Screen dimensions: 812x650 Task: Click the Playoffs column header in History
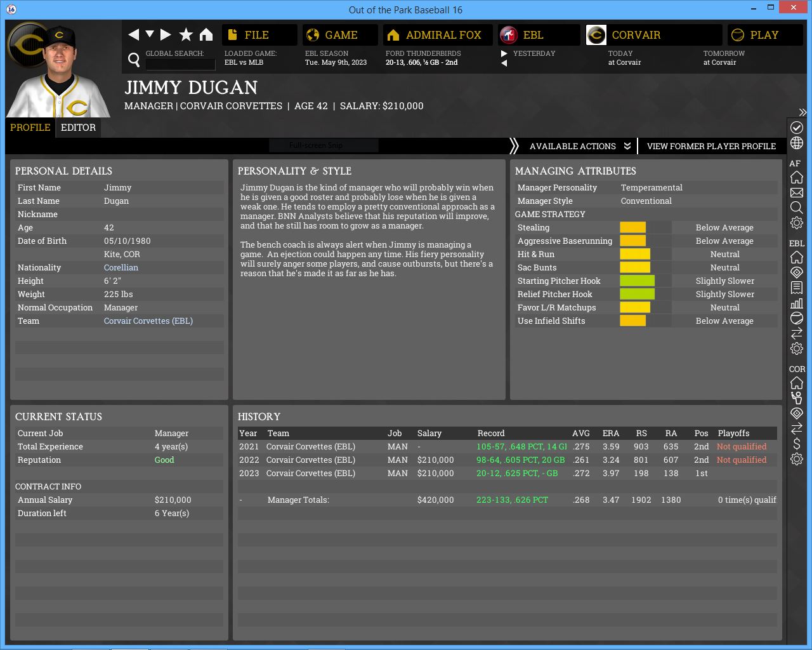click(x=733, y=434)
